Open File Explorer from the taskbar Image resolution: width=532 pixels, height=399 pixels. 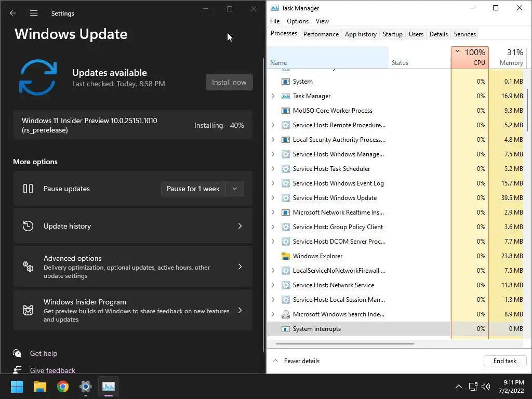click(x=39, y=387)
